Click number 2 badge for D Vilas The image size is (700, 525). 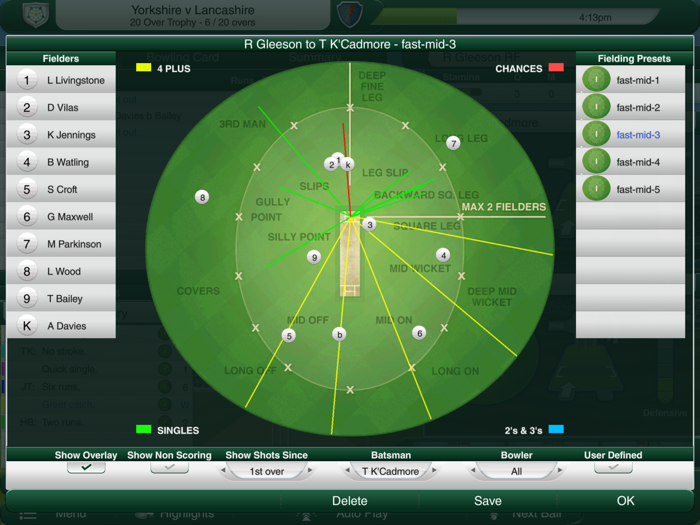tap(27, 108)
